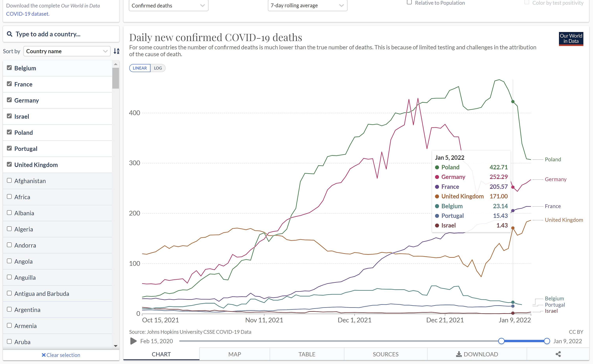Select LOG scale button
Screen dimensions: 593x364
(158, 68)
